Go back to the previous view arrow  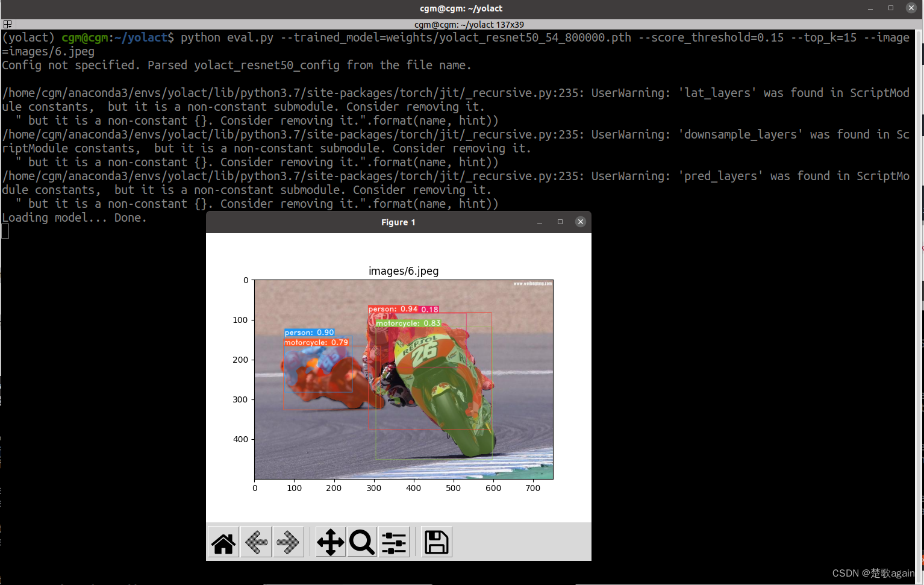click(256, 542)
